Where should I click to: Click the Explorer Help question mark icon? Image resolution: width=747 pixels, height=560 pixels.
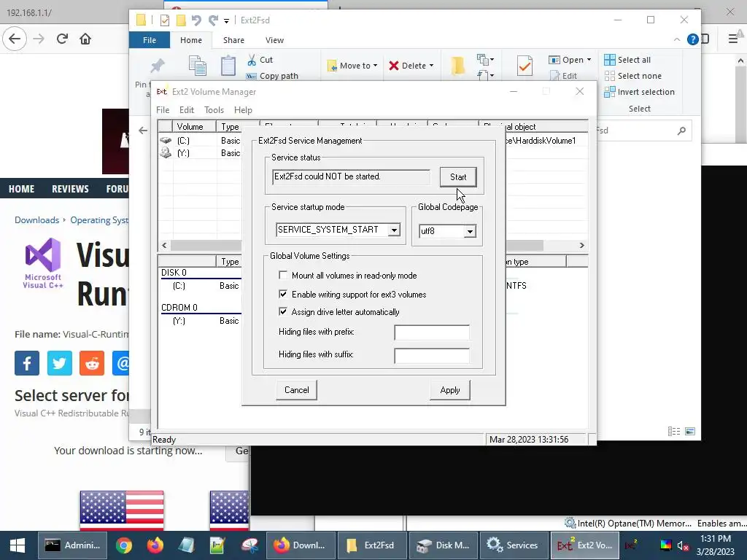693,39
